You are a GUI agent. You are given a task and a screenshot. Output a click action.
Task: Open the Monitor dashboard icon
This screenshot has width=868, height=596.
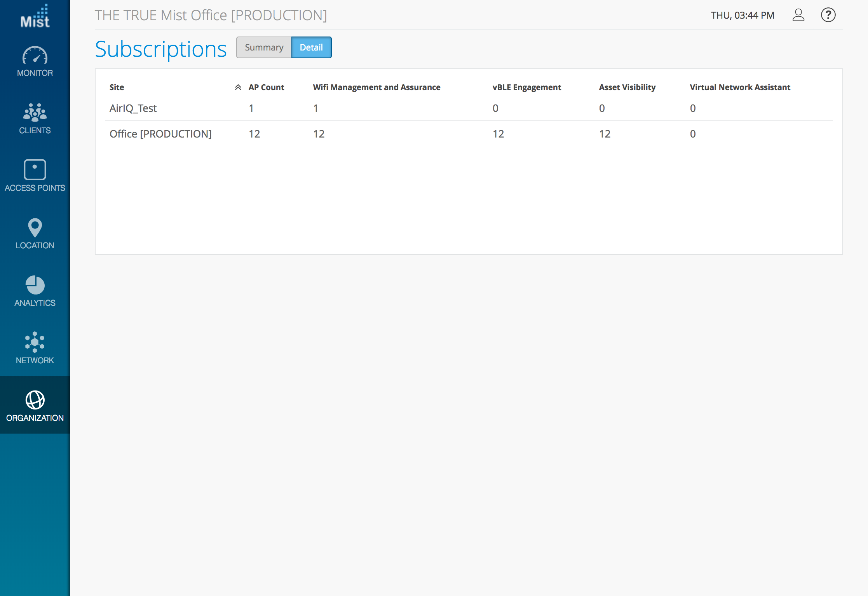[35, 56]
